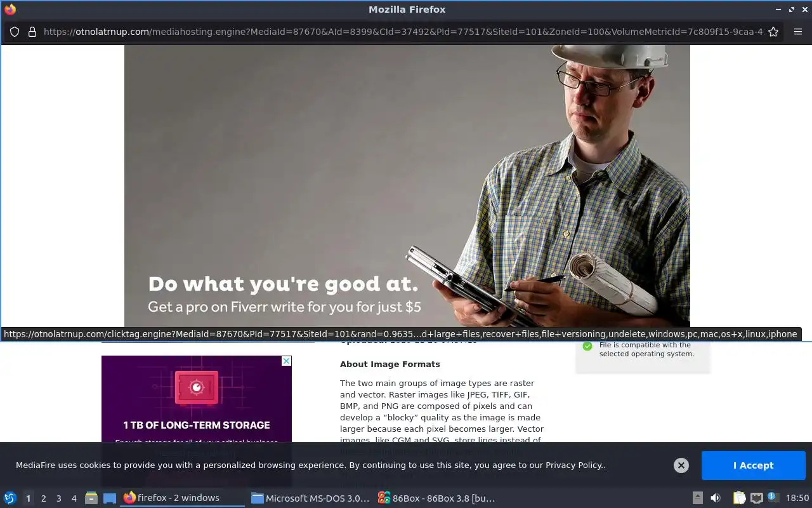812x508 pixels.
Task: Minimize the Mozilla Firefox window
Action: click(778, 10)
